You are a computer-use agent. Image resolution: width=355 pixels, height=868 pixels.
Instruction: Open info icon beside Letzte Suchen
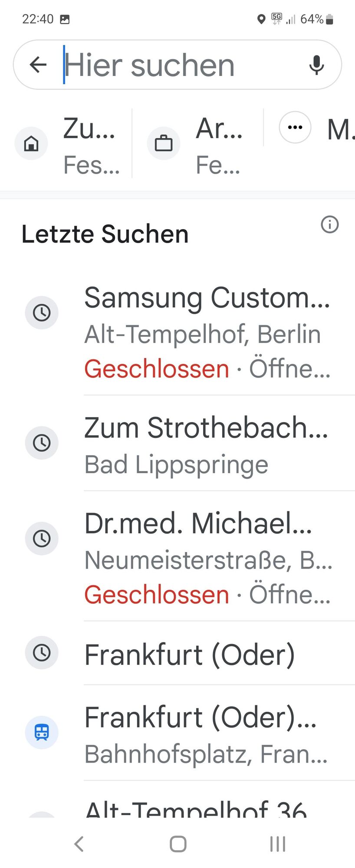(x=329, y=224)
